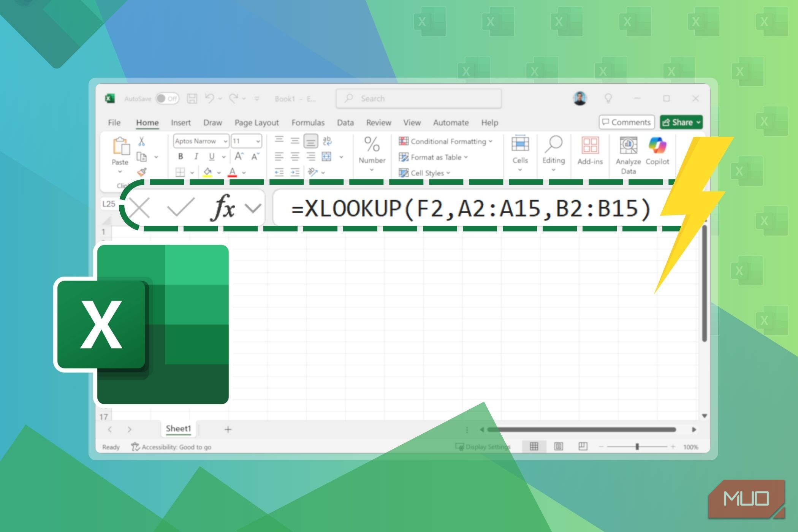Switch to the Data ribbon tab
Image resolution: width=798 pixels, height=532 pixels.
(345, 122)
